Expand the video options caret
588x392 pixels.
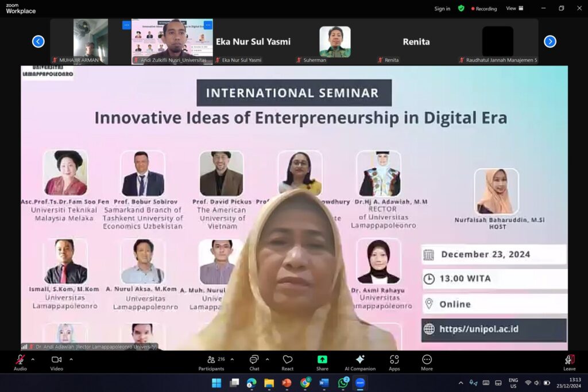[71, 359]
